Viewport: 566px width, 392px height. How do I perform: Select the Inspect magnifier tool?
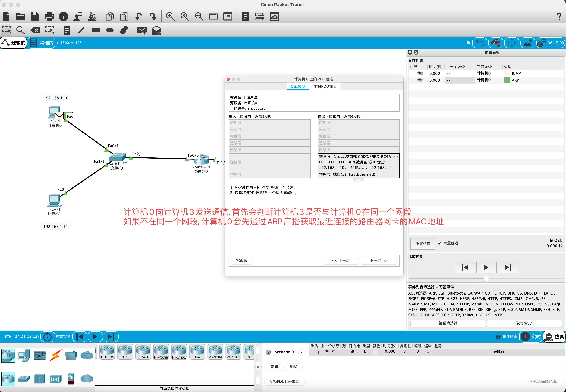coord(20,30)
